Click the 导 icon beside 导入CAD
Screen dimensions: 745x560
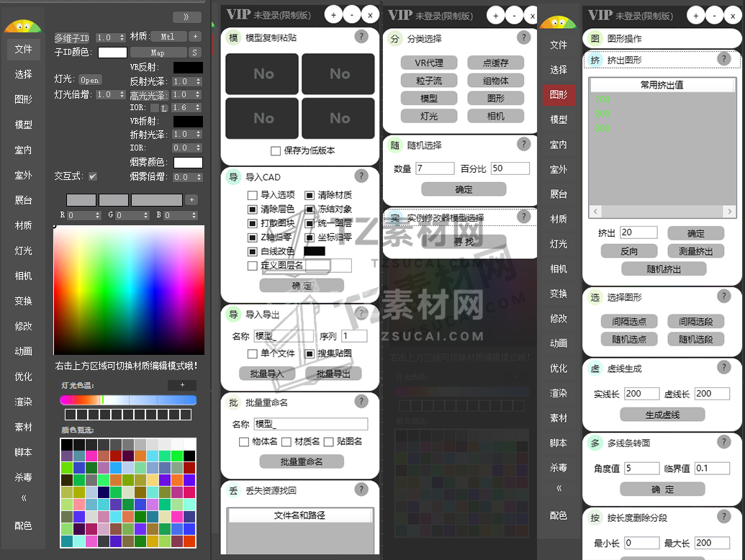(233, 177)
